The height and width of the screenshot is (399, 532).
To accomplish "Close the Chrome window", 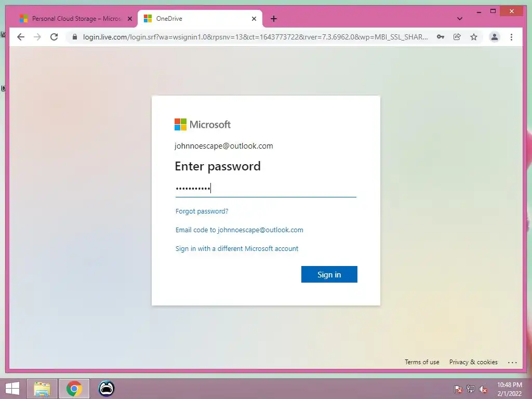I will pos(512,11).
